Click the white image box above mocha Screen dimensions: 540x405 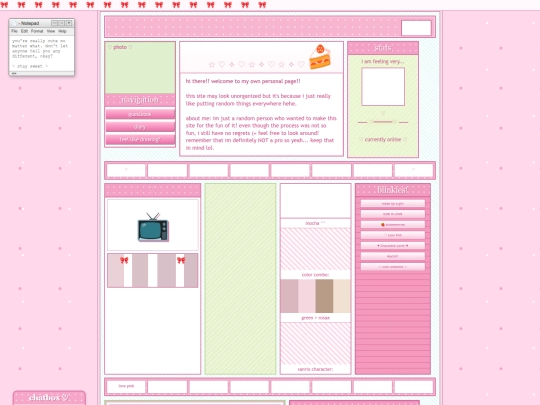pos(315,201)
